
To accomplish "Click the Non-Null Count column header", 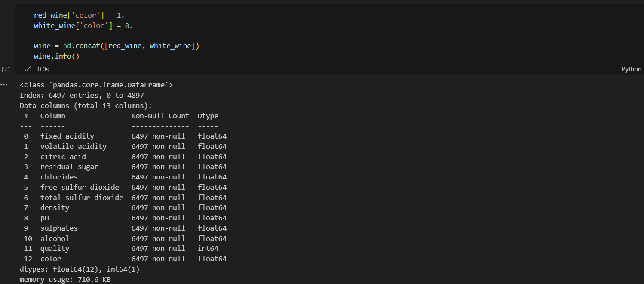I will (x=160, y=116).
